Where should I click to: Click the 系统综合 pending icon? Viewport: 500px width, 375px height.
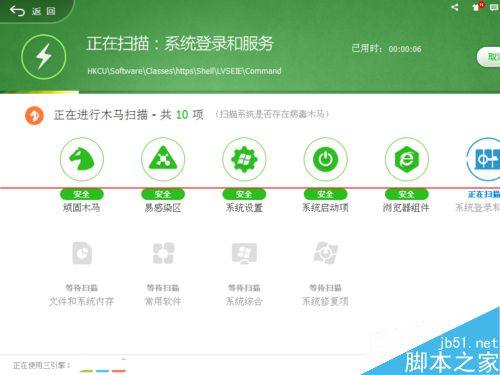[x=244, y=253]
